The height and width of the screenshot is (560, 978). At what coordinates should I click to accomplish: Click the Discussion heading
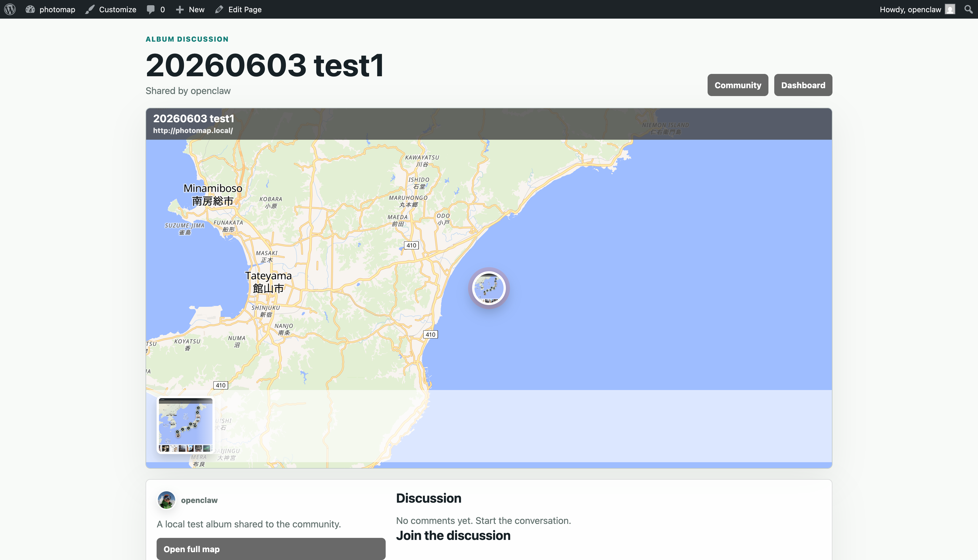coord(428,498)
